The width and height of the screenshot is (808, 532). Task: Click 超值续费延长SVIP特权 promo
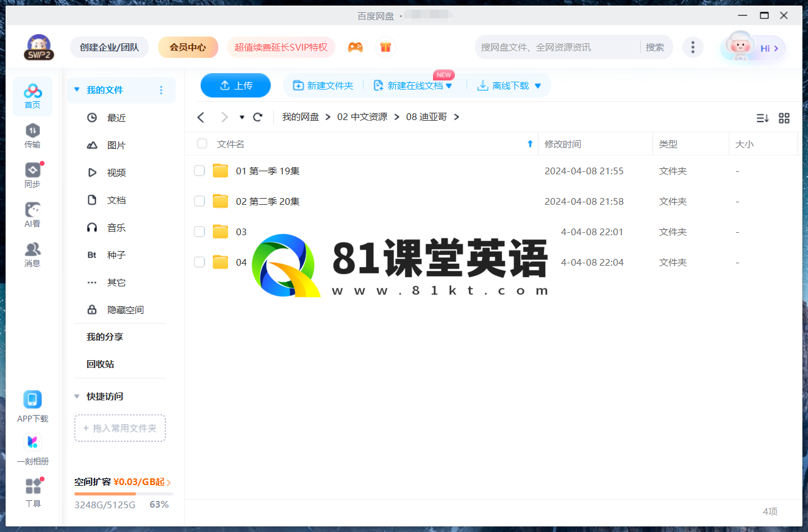(x=281, y=47)
